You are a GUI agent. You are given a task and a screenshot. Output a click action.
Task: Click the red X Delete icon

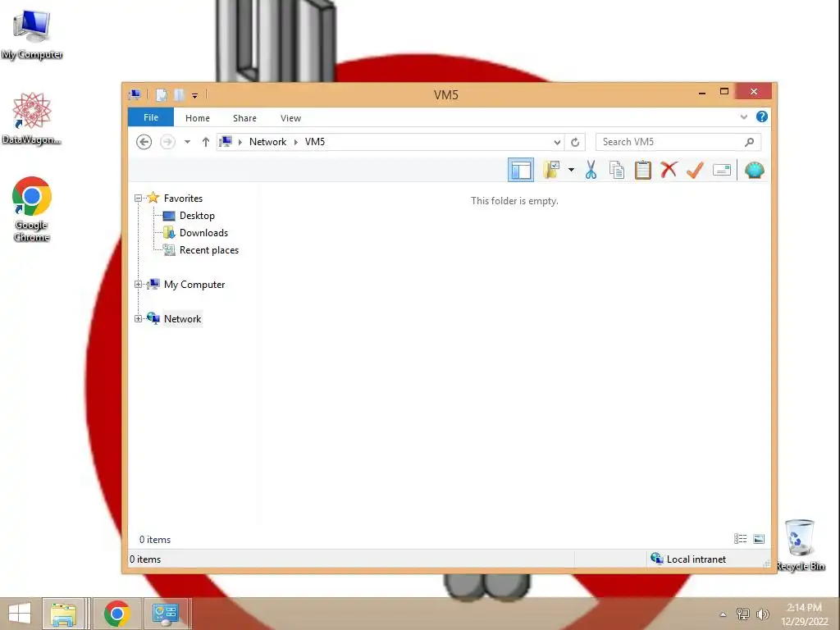pyautogui.click(x=669, y=171)
